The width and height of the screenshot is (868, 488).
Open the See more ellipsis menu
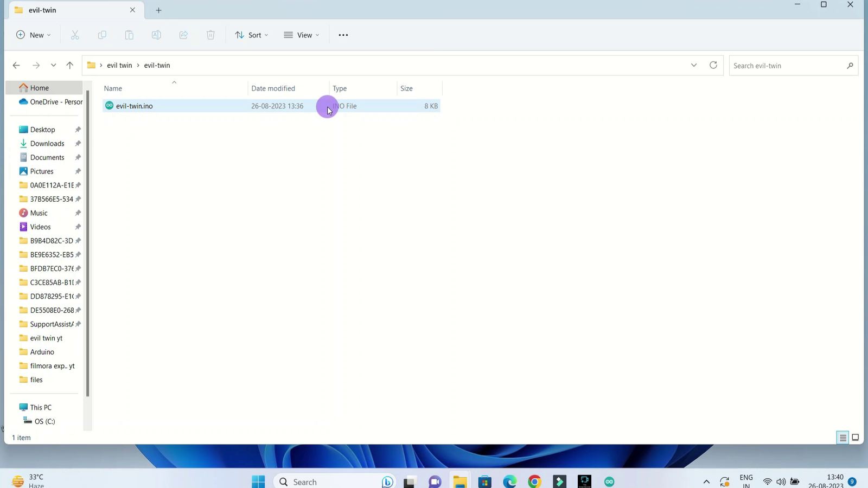(343, 35)
